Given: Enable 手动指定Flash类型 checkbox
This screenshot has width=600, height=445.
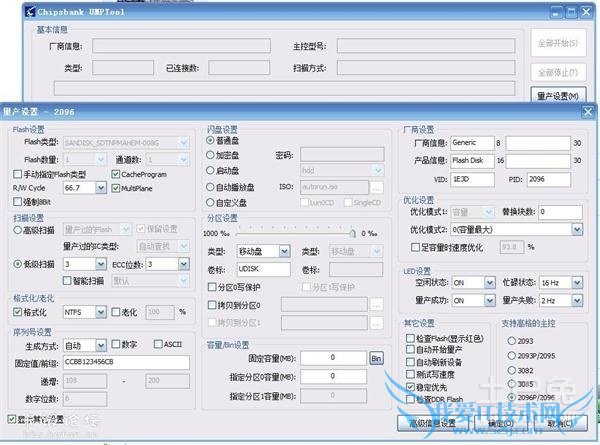Looking at the screenshot, I should 17,174.
